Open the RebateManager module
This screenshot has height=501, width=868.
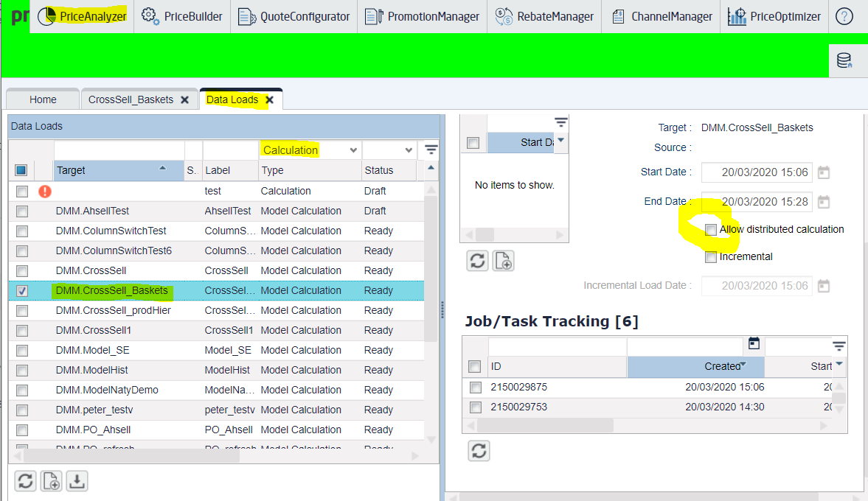pyautogui.click(x=544, y=16)
